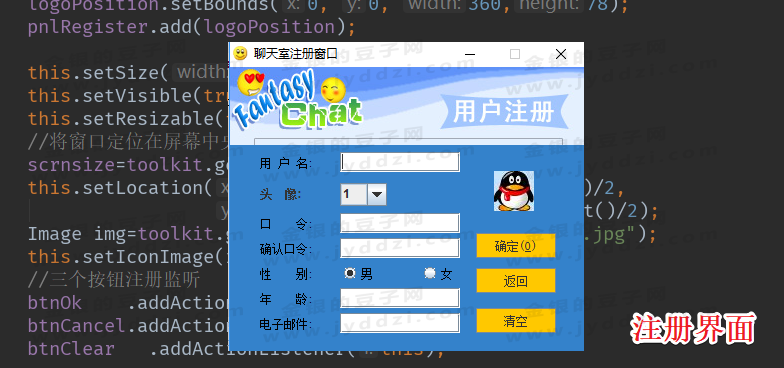
Task: Click the 用户注册 banner heading
Action: [504, 112]
